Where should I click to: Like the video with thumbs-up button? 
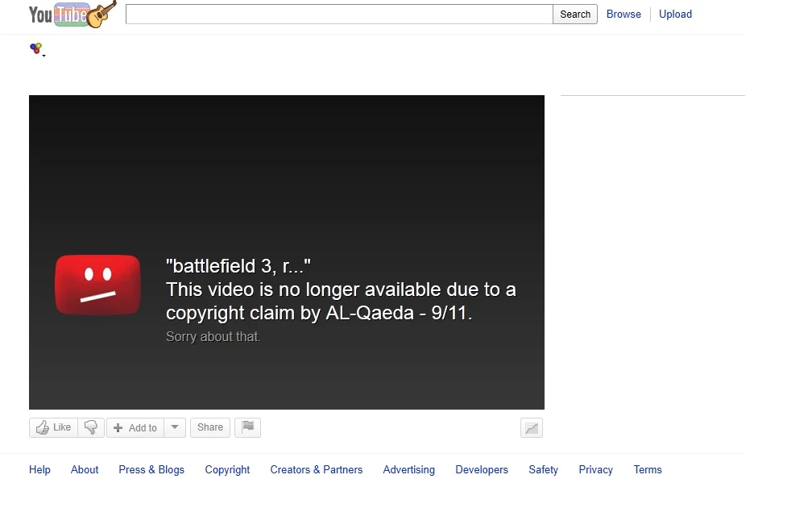(x=53, y=427)
